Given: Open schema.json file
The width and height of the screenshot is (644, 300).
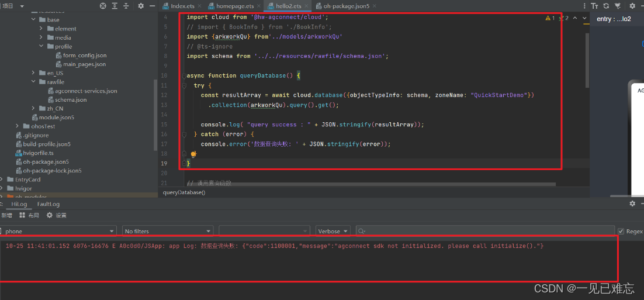Looking at the screenshot, I should click(x=67, y=99).
